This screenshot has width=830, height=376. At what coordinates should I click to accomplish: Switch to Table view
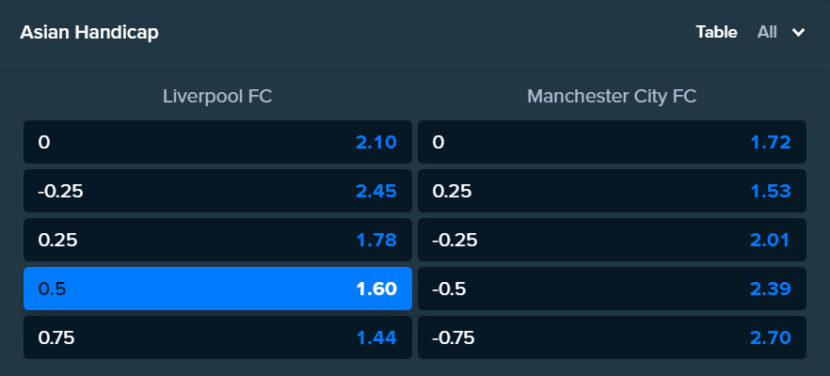click(x=716, y=32)
